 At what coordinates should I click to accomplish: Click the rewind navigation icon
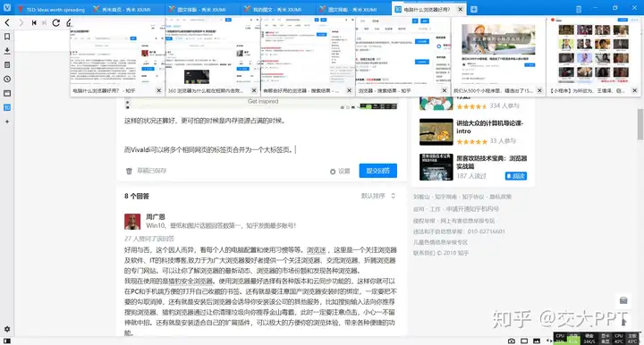click(34, 23)
